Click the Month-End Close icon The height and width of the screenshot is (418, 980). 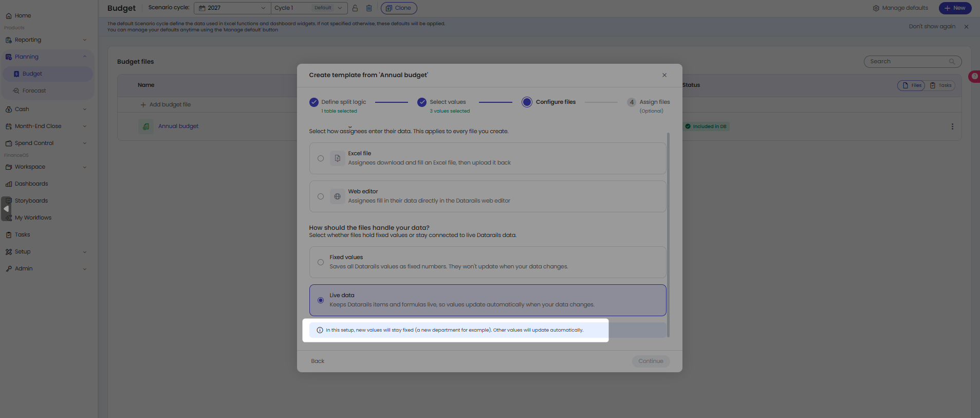tap(9, 126)
